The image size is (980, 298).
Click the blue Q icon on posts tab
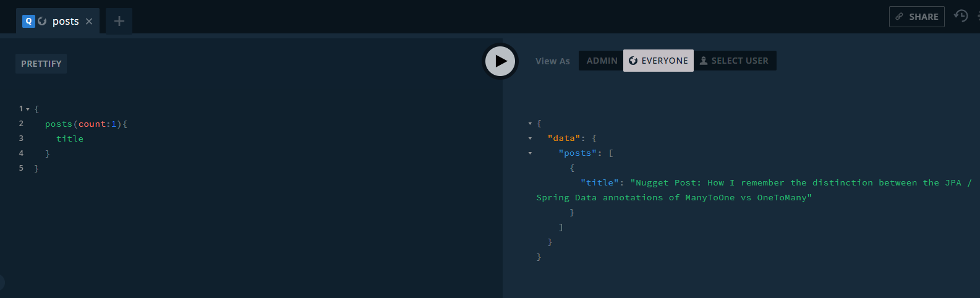[x=28, y=21]
